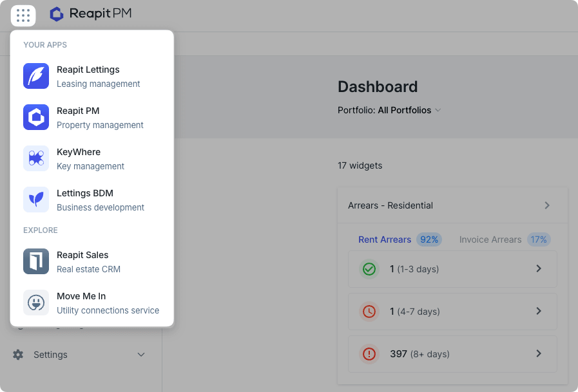578x392 pixels.
Task: Click the 17% badge
Action: click(x=539, y=239)
